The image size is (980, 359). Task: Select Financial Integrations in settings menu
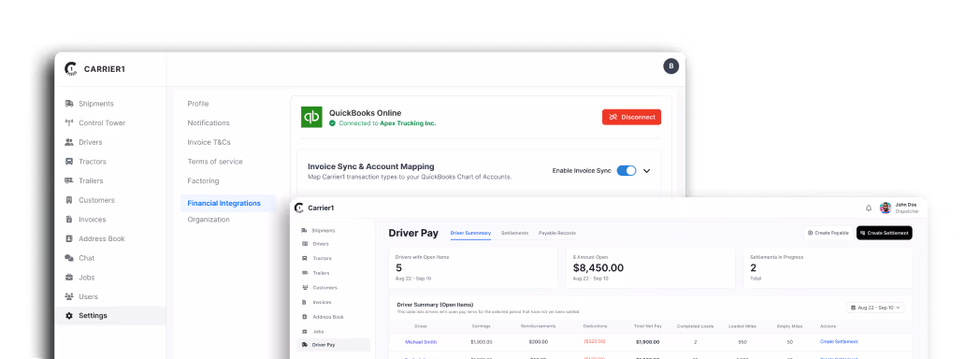coord(227,204)
